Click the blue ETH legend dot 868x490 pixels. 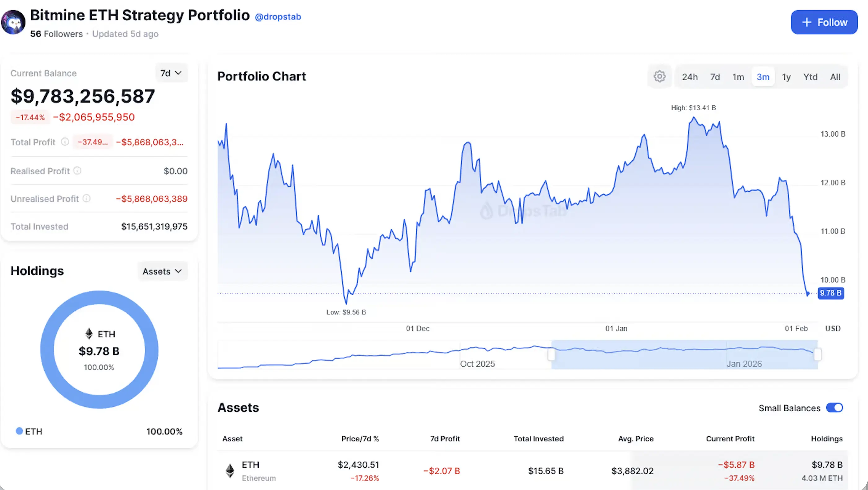tap(19, 431)
